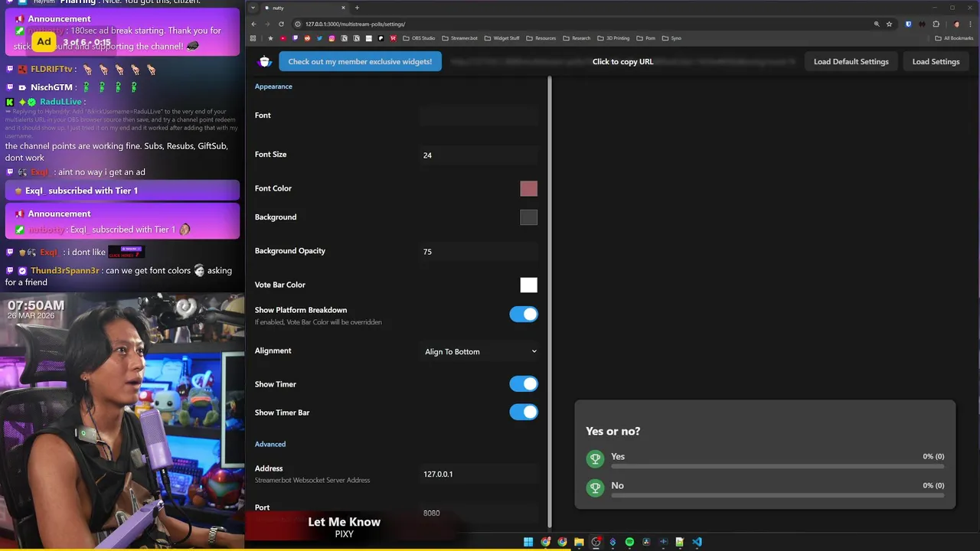Click the Advanced section heading
Image resolution: width=980 pixels, height=551 pixels.
270,444
